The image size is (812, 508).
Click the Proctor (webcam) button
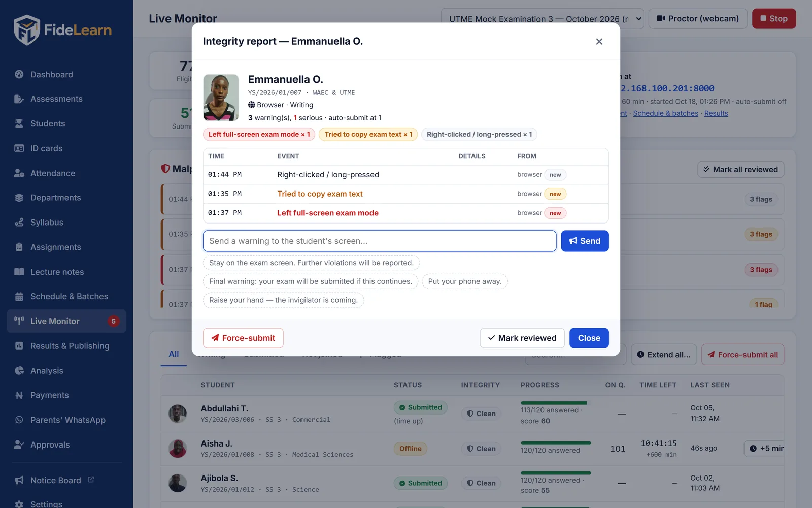pyautogui.click(x=698, y=19)
